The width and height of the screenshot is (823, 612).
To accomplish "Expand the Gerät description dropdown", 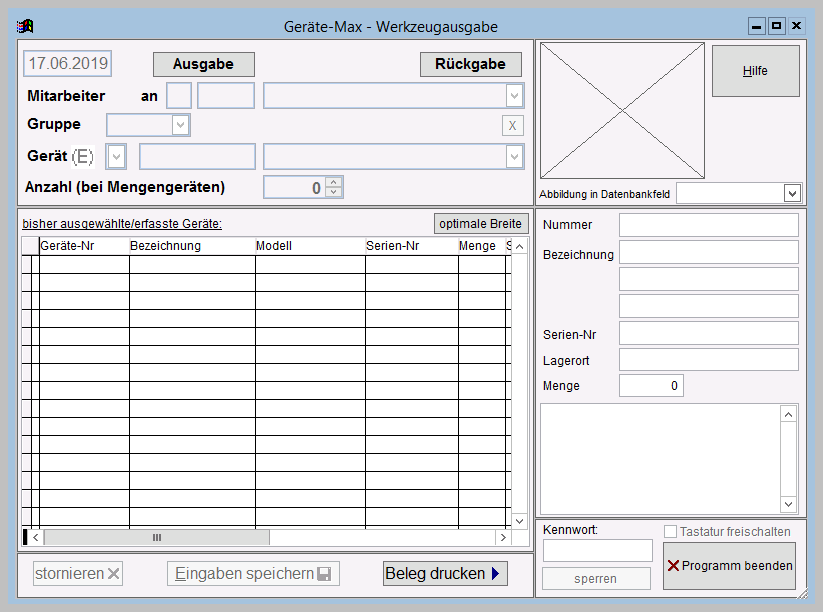I will (514, 157).
